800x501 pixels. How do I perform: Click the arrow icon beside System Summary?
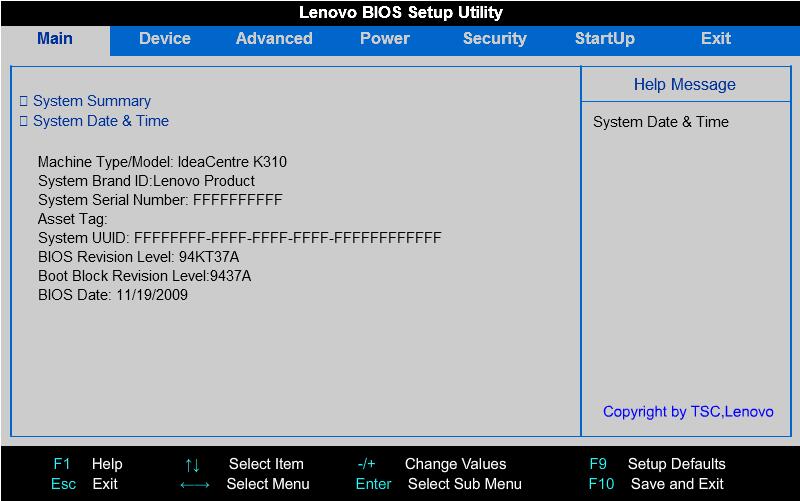pyautogui.click(x=24, y=101)
